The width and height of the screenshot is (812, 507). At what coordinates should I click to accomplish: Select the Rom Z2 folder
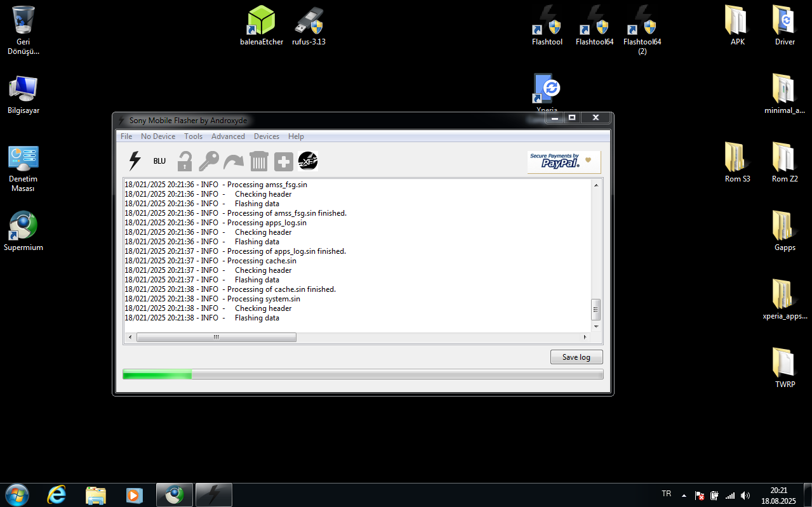click(785, 162)
